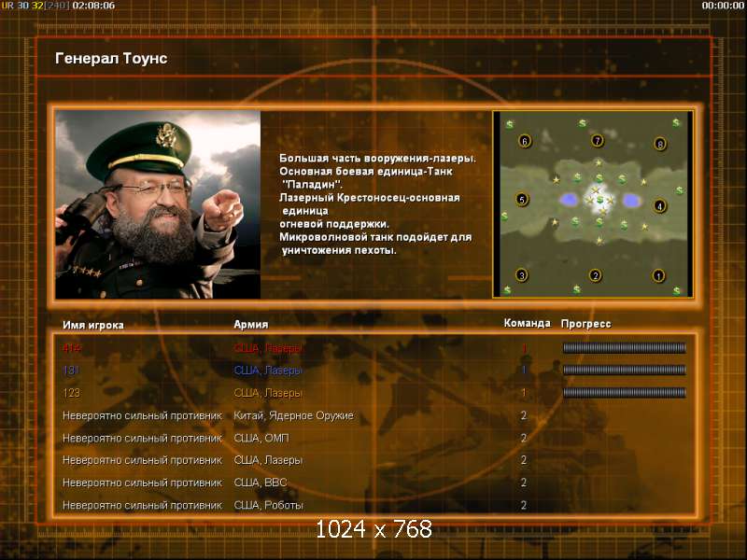This screenshot has width=747, height=560.
Task: Click progress bar for player 123
Action: click(624, 392)
